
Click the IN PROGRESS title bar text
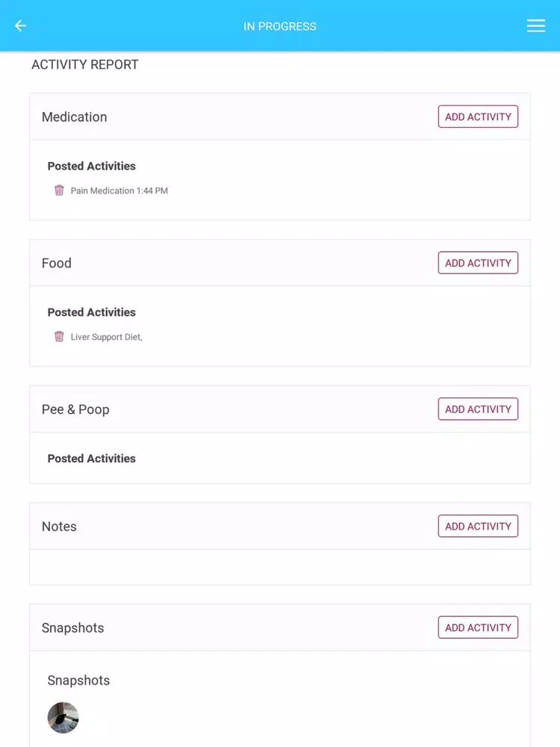coord(280,26)
